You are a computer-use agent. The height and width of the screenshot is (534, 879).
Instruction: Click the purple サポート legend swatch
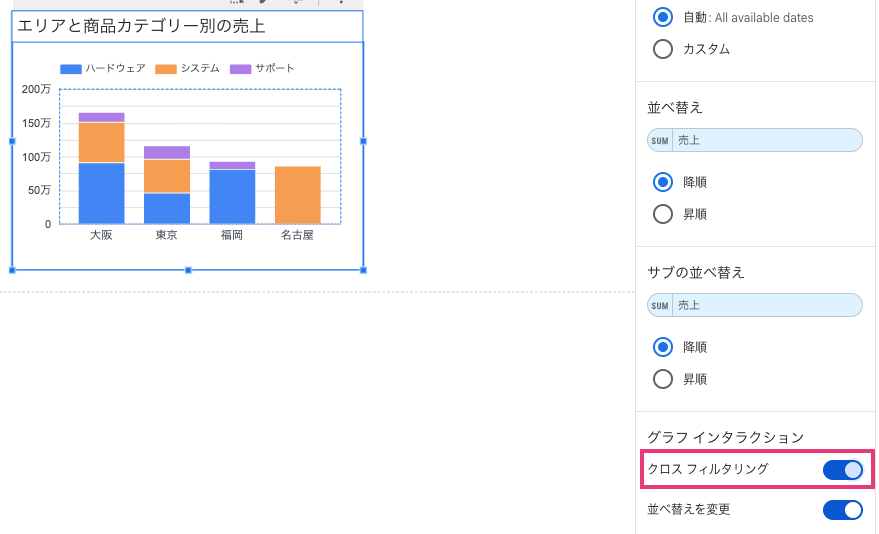pyautogui.click(x=240, y=69)
